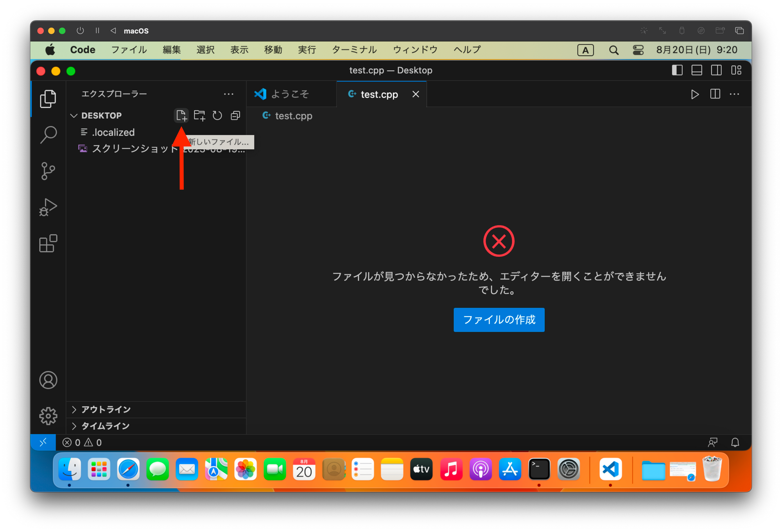
Task: Expand the アウトライン section
Action: 106,409
